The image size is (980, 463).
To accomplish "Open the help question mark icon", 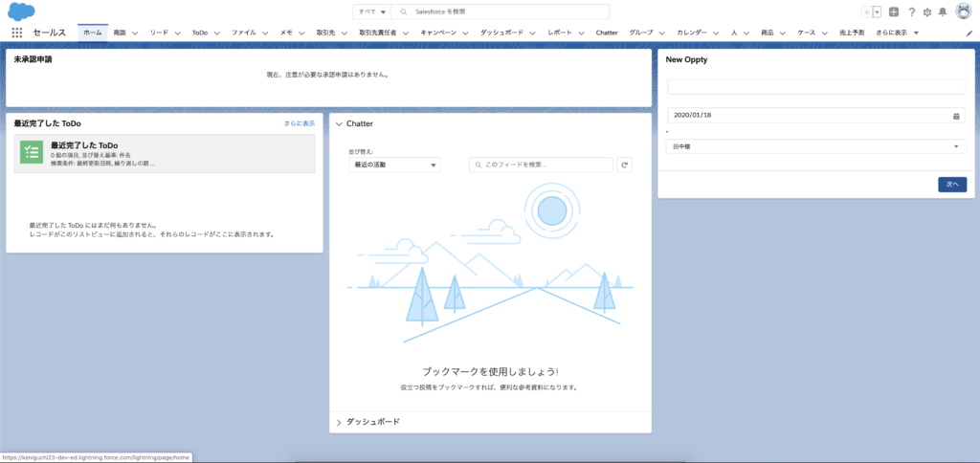I will pyautogui.click(x=912, y=11).
